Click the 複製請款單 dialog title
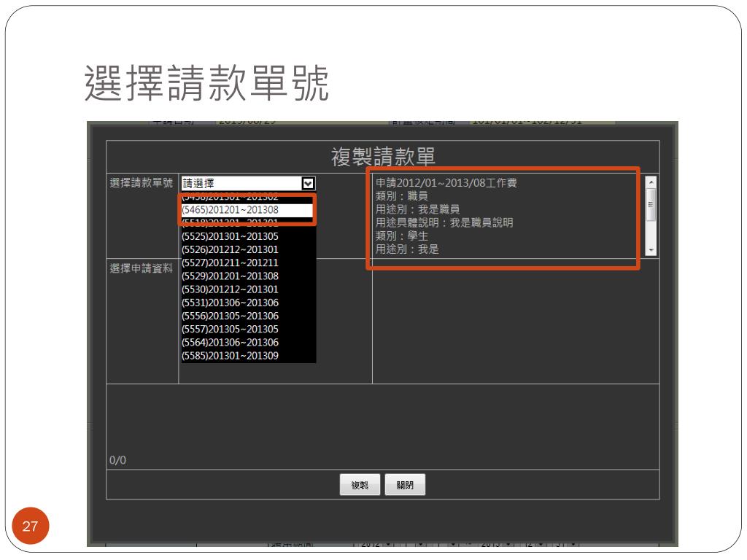The image size is (747, 560). click(x=383, y=157)
